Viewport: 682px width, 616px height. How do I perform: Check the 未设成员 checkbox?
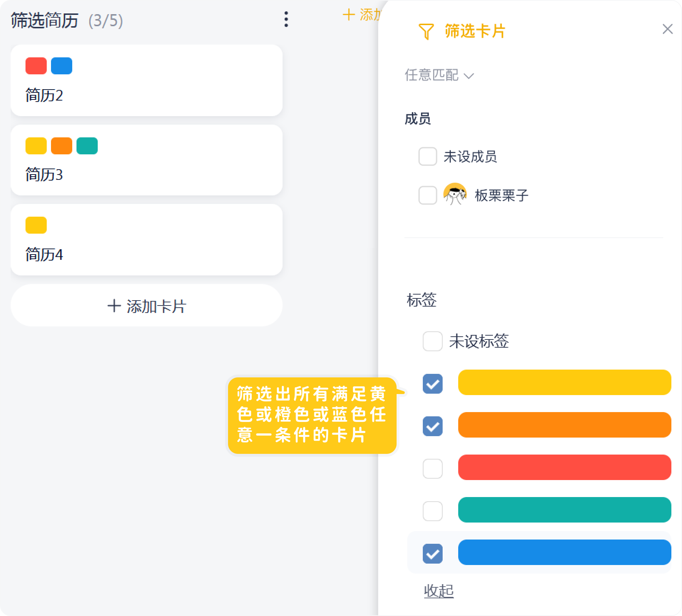click(427, 156)
